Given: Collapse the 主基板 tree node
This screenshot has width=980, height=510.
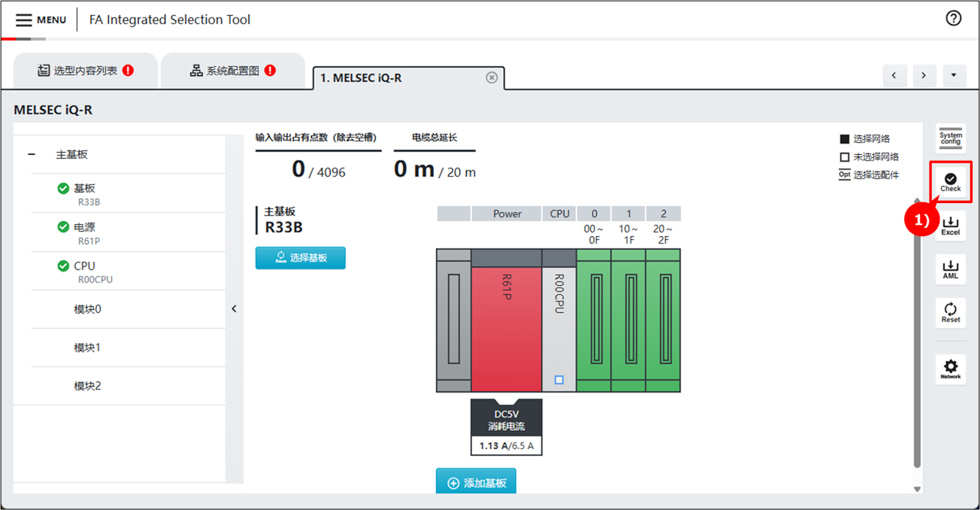Looking at the screenshot, I should coord(32,154).
